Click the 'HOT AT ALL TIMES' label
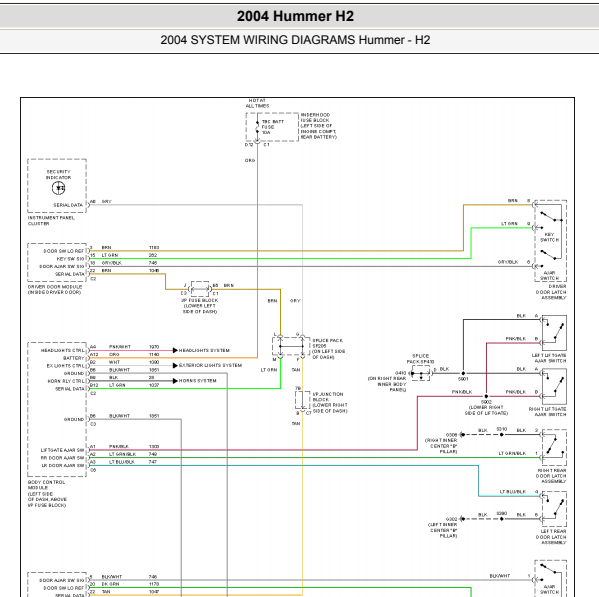This screenshot has width=599, height=597. point(257,103)
